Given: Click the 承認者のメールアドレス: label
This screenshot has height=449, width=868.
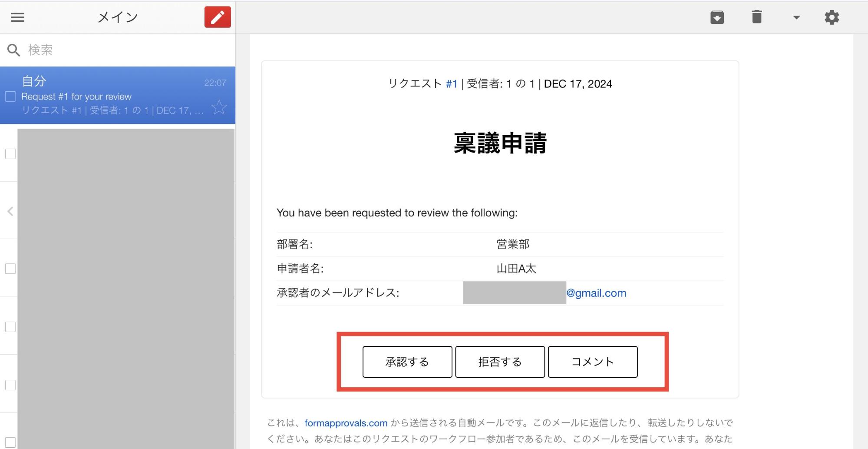Looking at the screenshot, I should click(338, 293).
